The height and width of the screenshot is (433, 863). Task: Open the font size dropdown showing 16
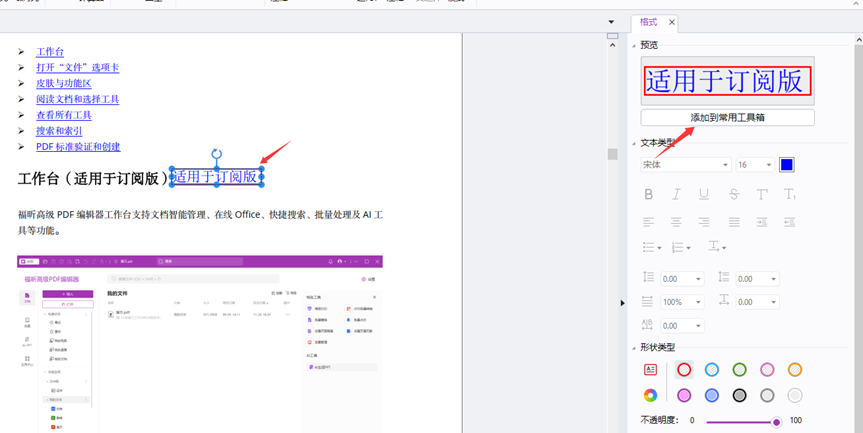click(x=755, y=165)
